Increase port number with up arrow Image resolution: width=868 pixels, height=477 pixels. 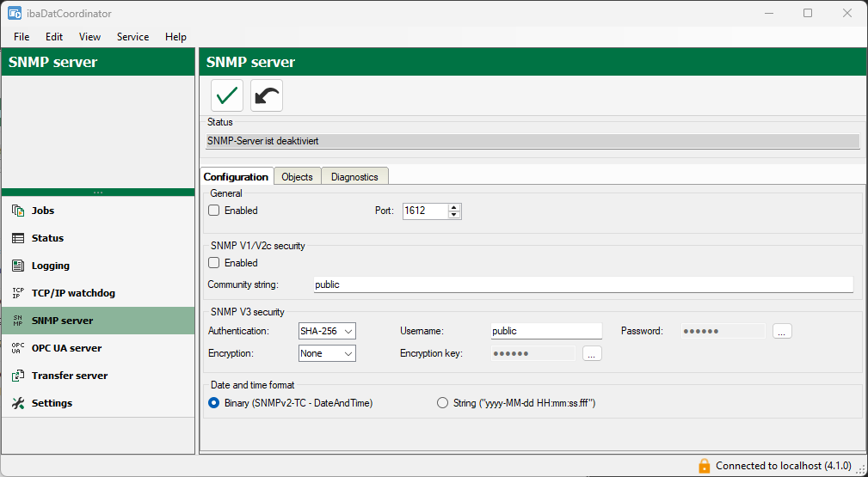[454, 207]
